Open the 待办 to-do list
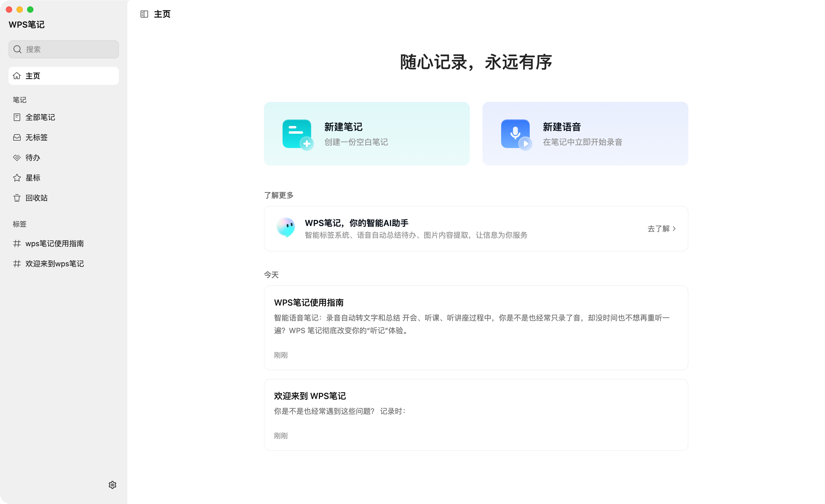This screenshot has width=825, height=504. [32, 157]
